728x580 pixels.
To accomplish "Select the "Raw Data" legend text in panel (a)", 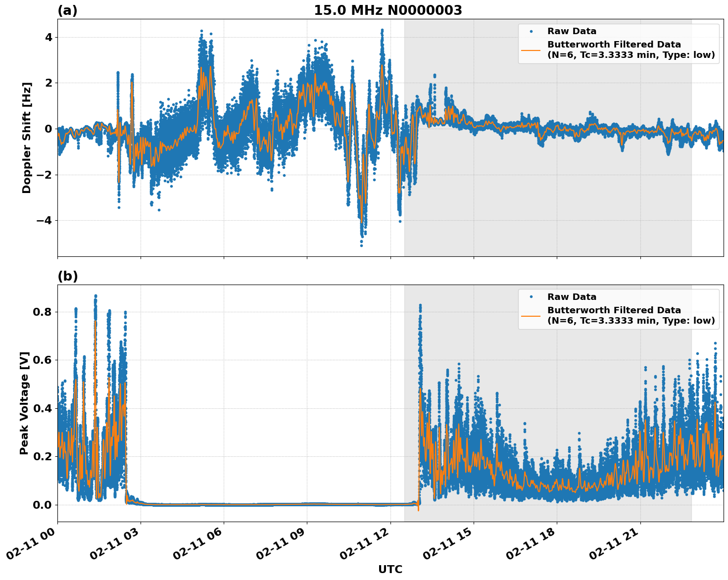I will pyautogui.click(x=572, y=32).
